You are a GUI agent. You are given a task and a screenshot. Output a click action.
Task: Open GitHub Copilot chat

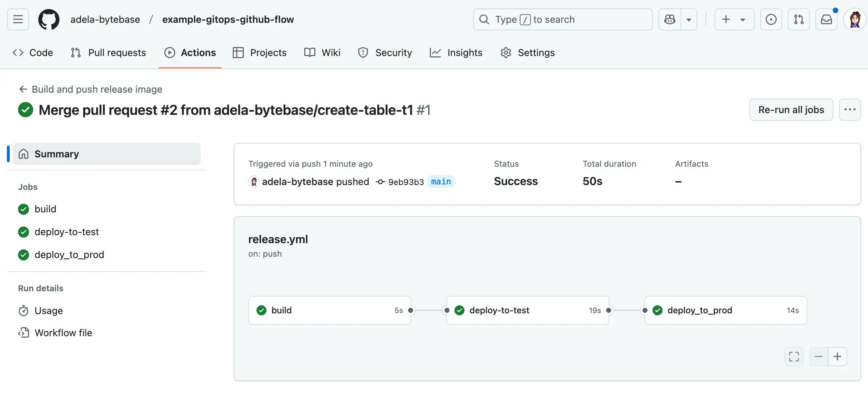tap(670, 19)
